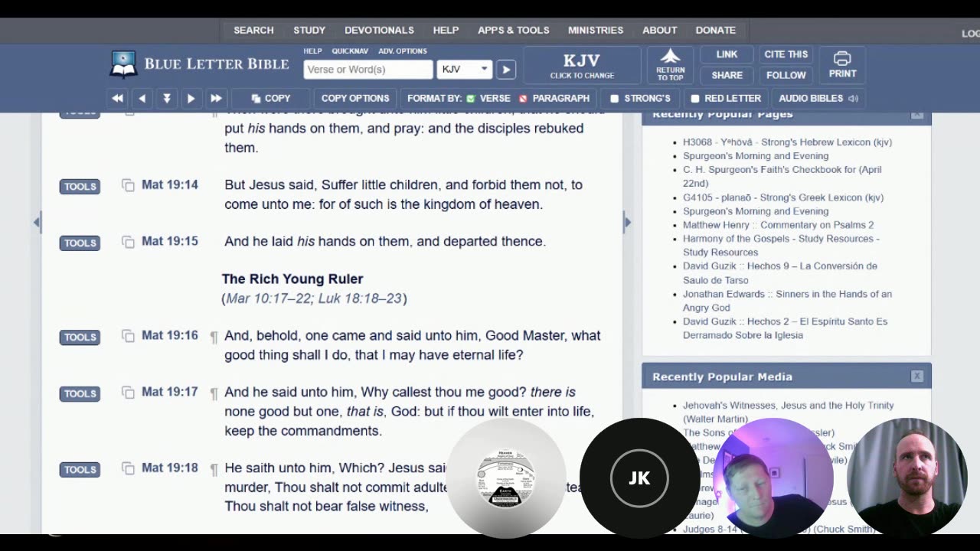Copy verse icon beside Mat 19:15
This screenshot has width=980, height=551.
click(128, 242)
